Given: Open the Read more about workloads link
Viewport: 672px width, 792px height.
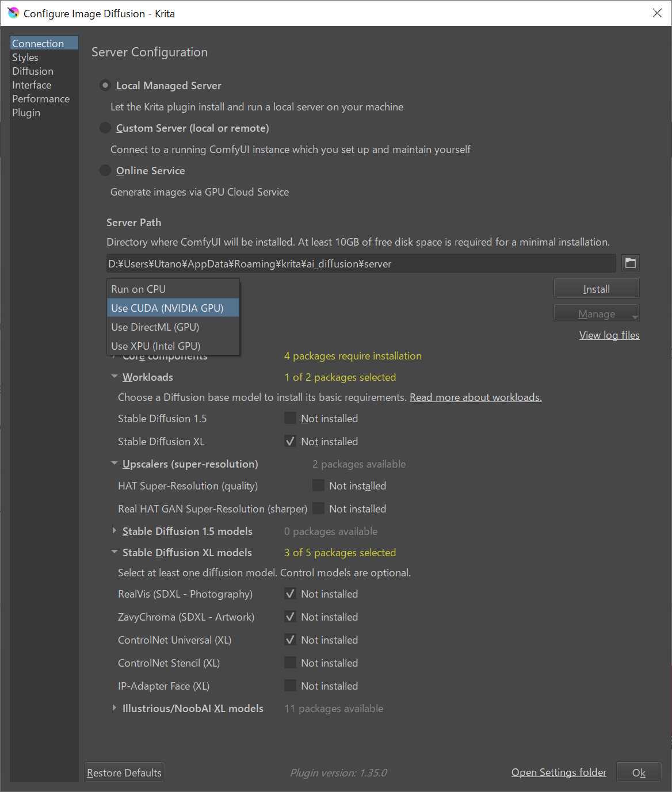Looking at the screenshot, I should (476, 397).
